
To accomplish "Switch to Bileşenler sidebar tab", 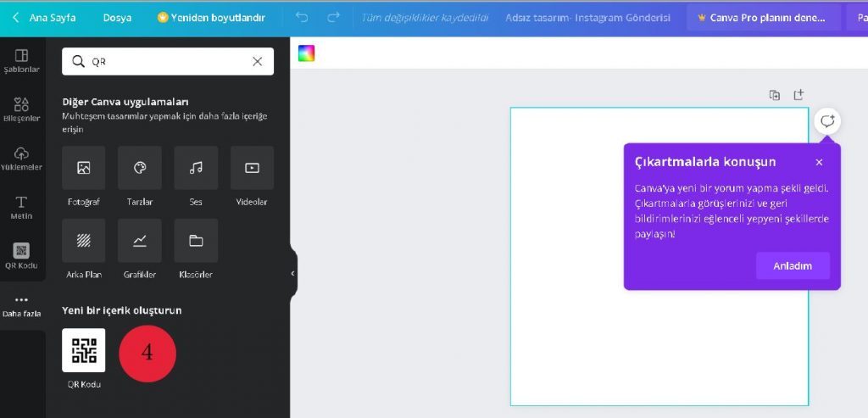I will pos(22,109).
